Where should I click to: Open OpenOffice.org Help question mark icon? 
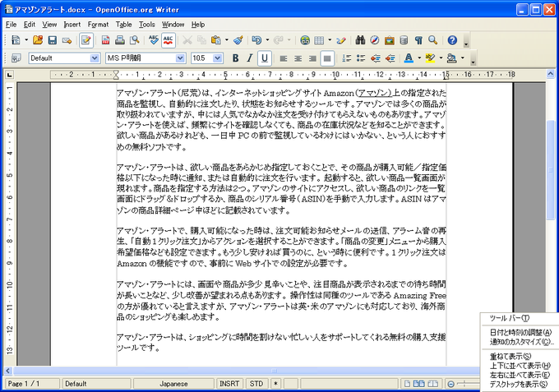[452, 40]
